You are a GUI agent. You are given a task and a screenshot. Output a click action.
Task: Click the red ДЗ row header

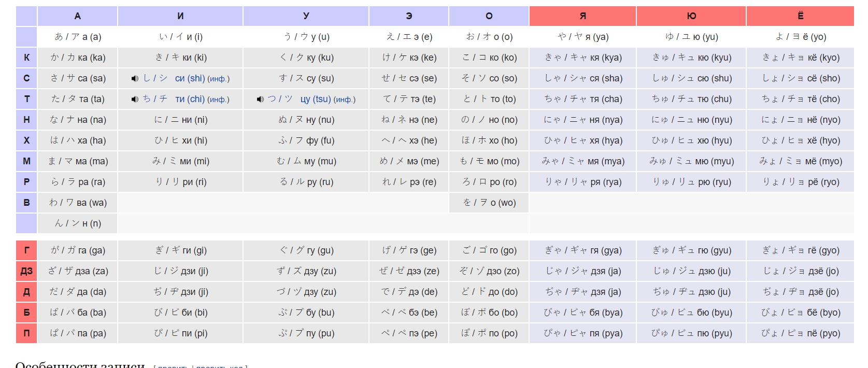tap(26, 271)
